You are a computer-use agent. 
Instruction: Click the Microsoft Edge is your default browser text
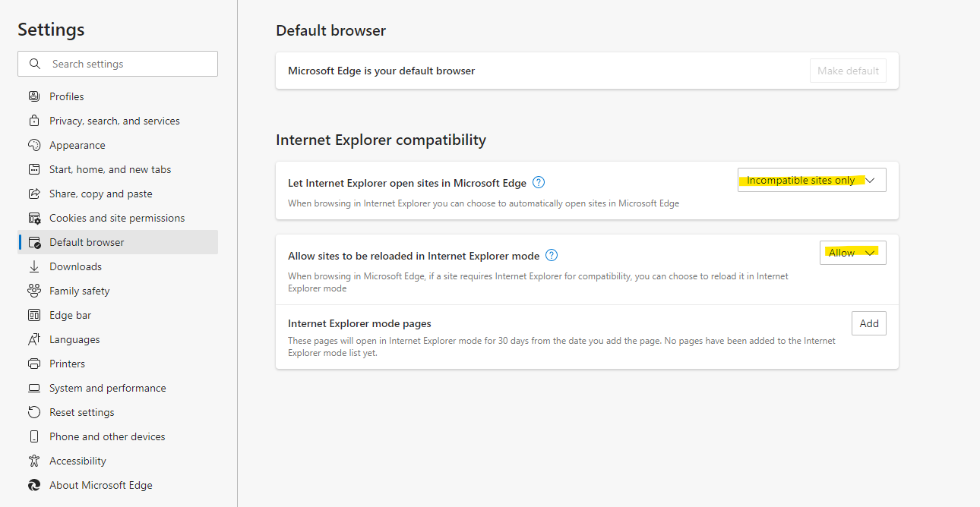(381, 71)
